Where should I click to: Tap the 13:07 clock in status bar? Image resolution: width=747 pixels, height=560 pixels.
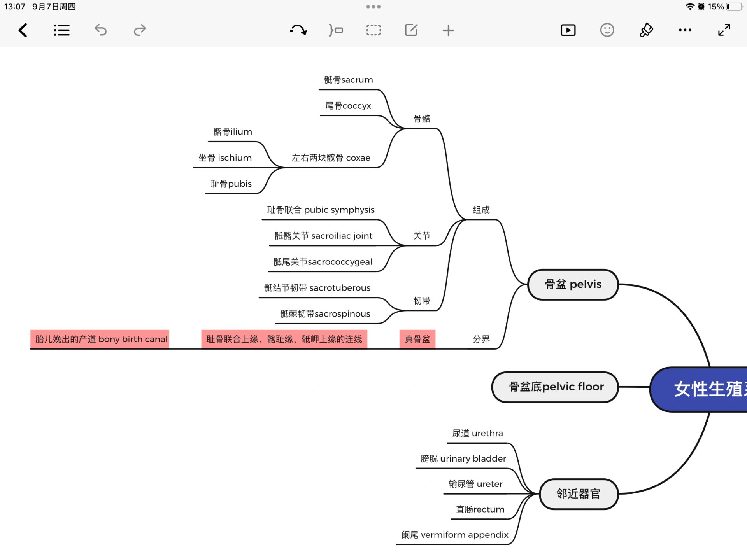(14, 7)
